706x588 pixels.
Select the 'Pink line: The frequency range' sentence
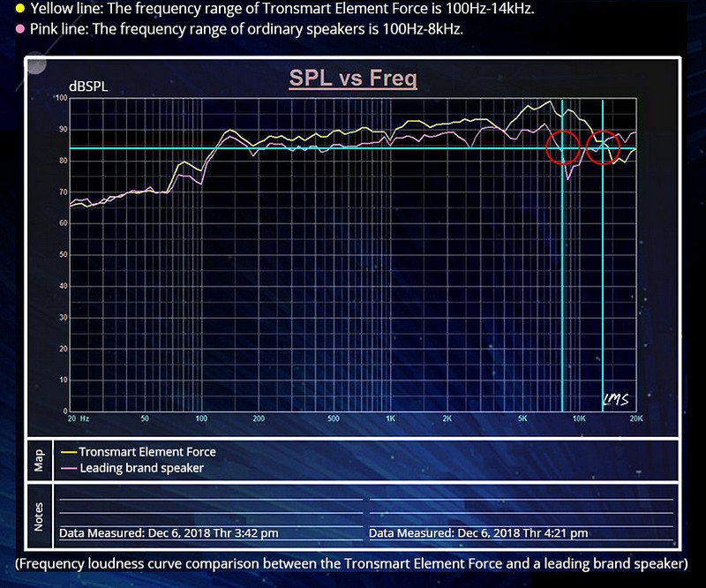(x=247, y=29)
